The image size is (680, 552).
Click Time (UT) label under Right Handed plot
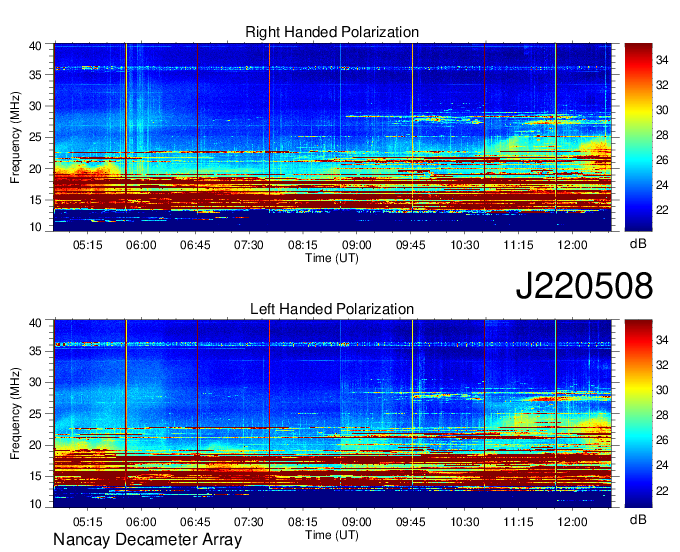point(332,258)
